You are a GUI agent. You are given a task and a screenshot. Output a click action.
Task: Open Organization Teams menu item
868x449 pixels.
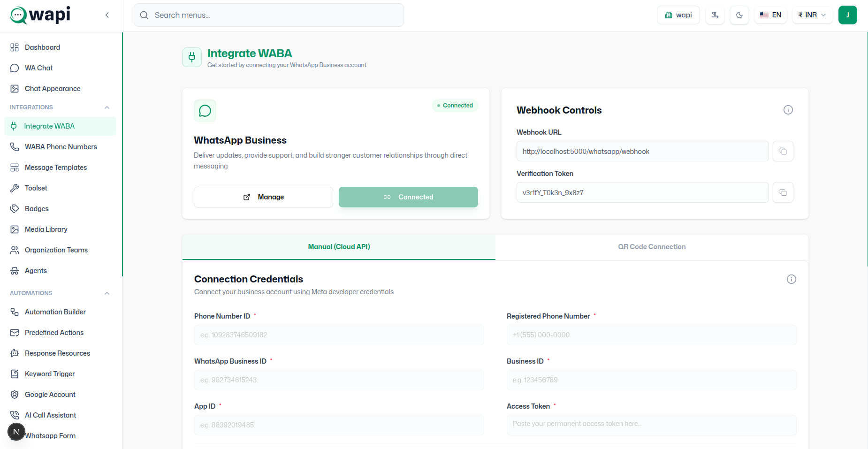tap(60, 250)
